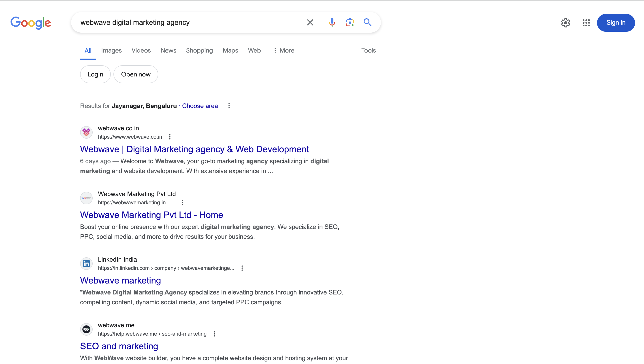Open options menu beside LinkedIn result URL
This screenshot has width=644, height=364.
242,268
